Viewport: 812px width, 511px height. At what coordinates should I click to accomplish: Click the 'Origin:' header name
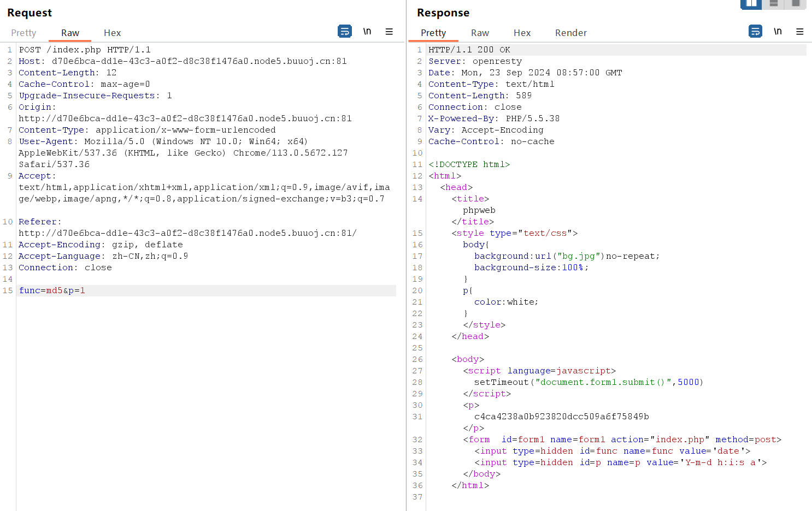tap(37, 107)
